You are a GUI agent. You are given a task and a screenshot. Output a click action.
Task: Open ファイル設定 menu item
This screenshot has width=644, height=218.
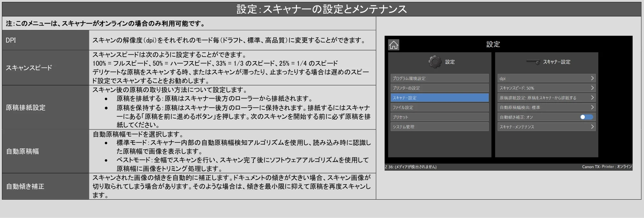[440, 107]
